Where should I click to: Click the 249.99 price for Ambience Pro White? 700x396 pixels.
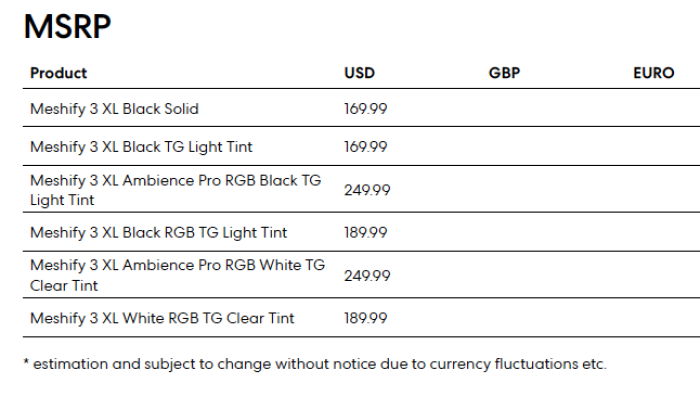[x=367, y=276]
